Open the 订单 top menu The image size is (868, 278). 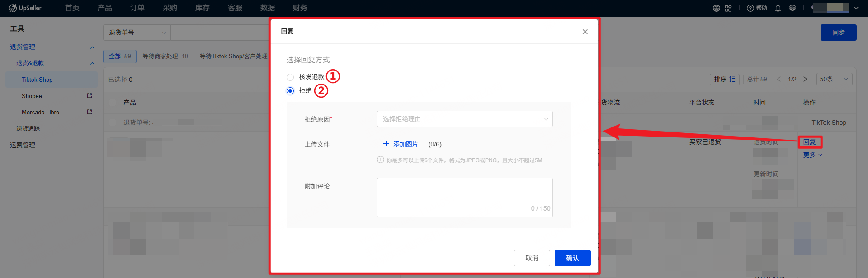[137, 8]
